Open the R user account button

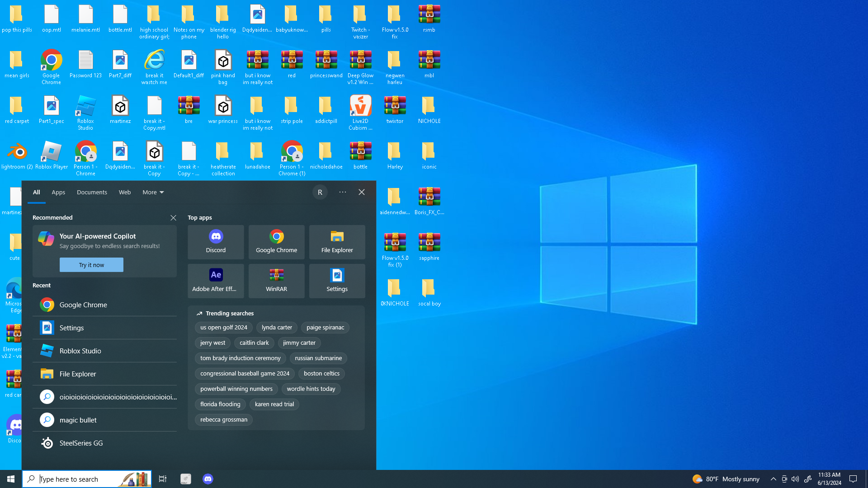[x=320, y=192]
